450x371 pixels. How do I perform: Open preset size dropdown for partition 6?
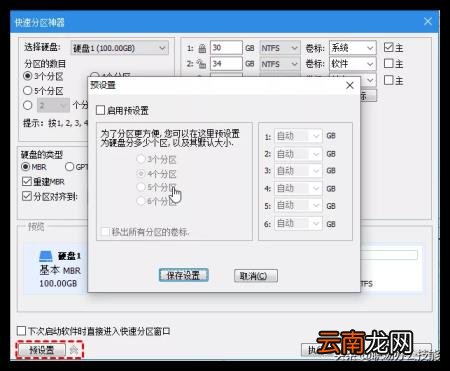(298, 224)
